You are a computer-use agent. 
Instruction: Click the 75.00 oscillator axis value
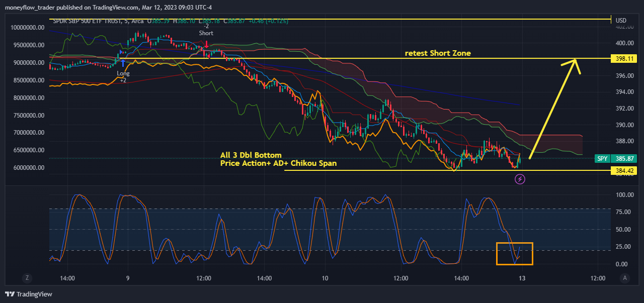[623, 212]
